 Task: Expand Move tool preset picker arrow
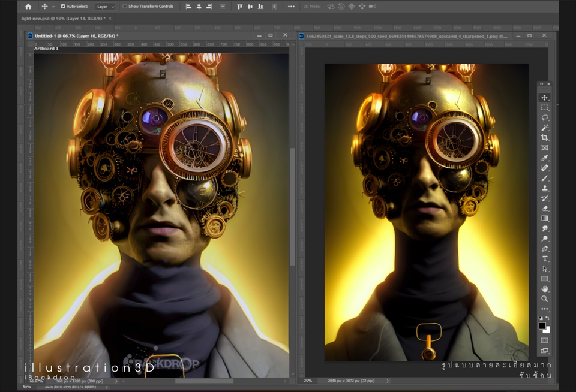pyautogui.click(x=53, y=7)
